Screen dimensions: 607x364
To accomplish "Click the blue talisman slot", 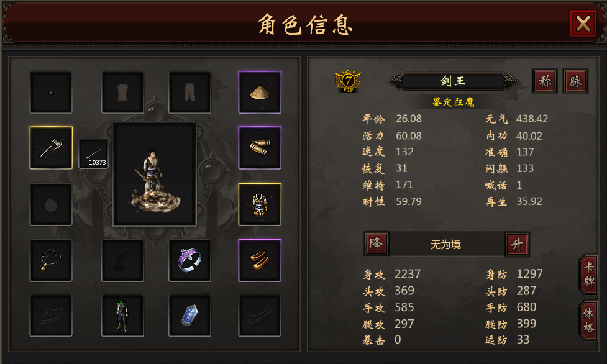I will [x=189, y=315].
